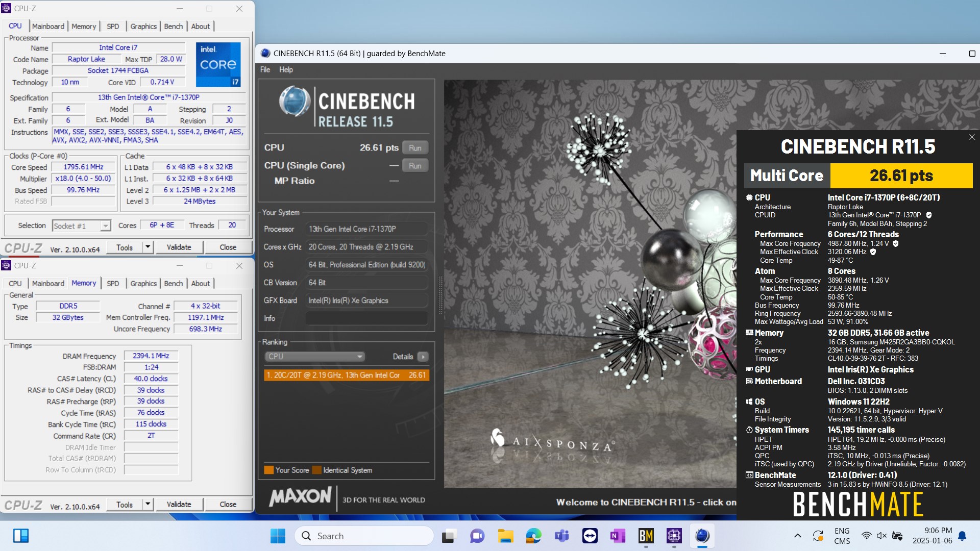
Task: Switch to SPD tab in top CPU-Z window
Action: coord(113,27)
